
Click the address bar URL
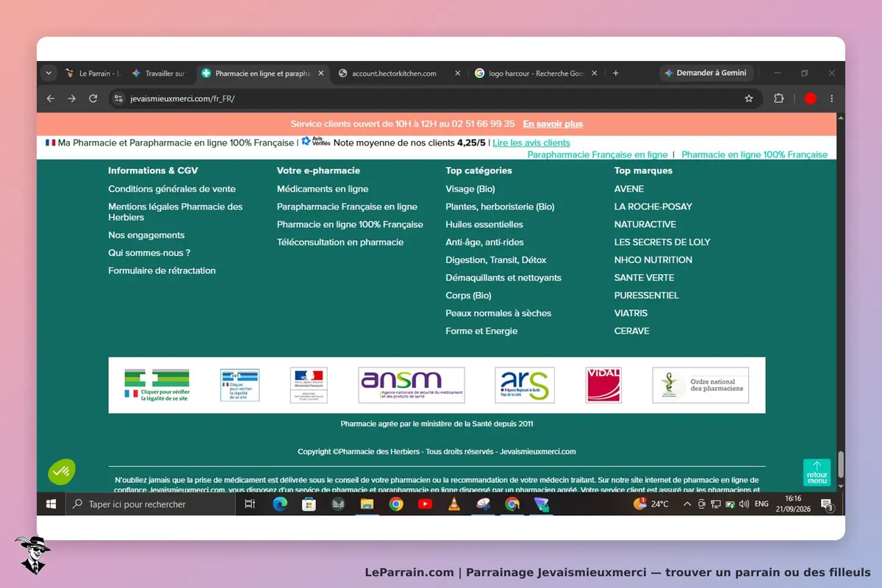[182, 98]
